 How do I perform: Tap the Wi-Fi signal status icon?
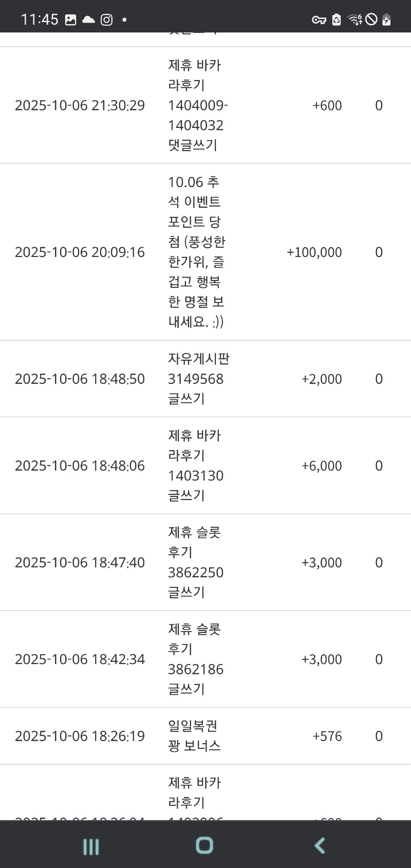[354, 20]
